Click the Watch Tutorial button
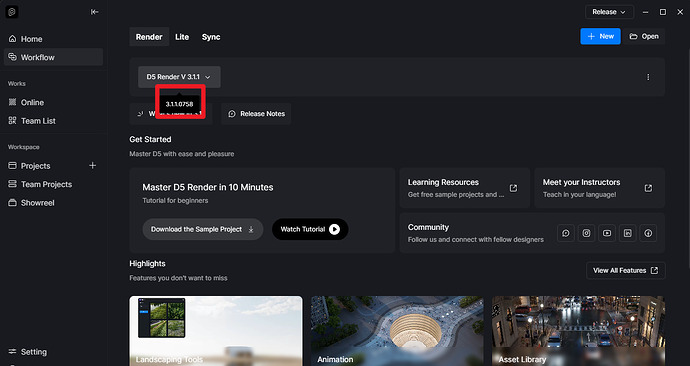690x366 pixels. click(310, 229)
